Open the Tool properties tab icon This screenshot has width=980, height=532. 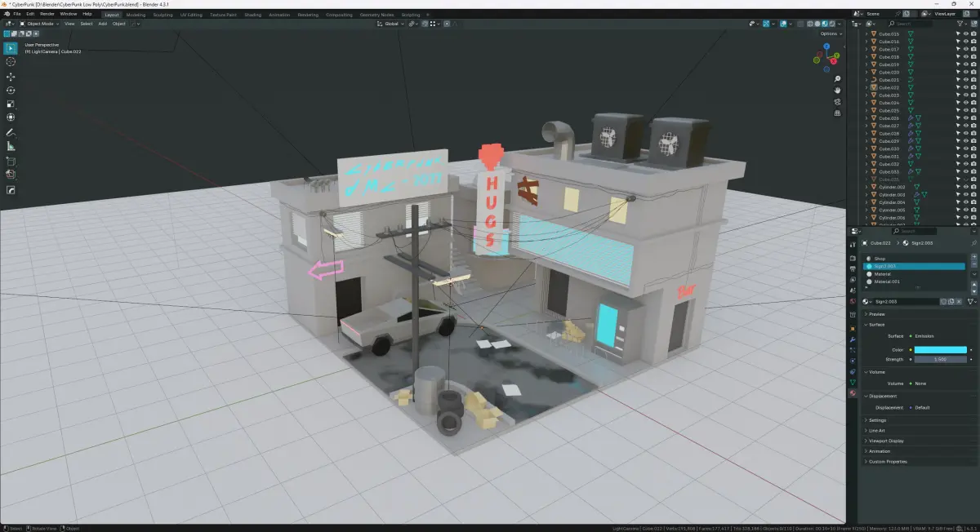point(853,245)
